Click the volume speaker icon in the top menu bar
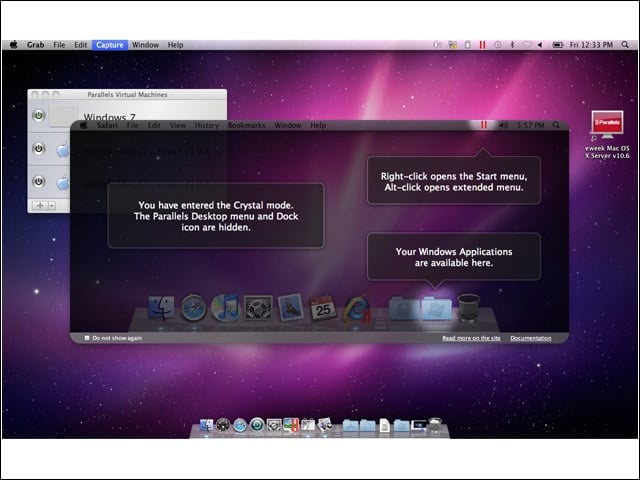This screenshot has width=640, height=480. (x=540, y=45)
